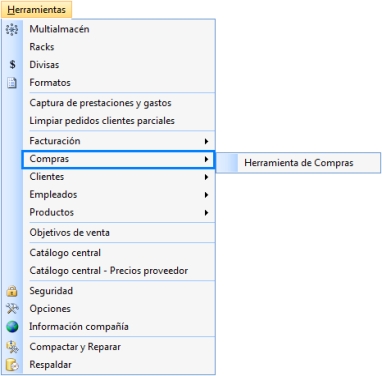Expand the Productos submenu arrow
The width and height of the screenshot is (382, 376).
[x=206, y=213]
